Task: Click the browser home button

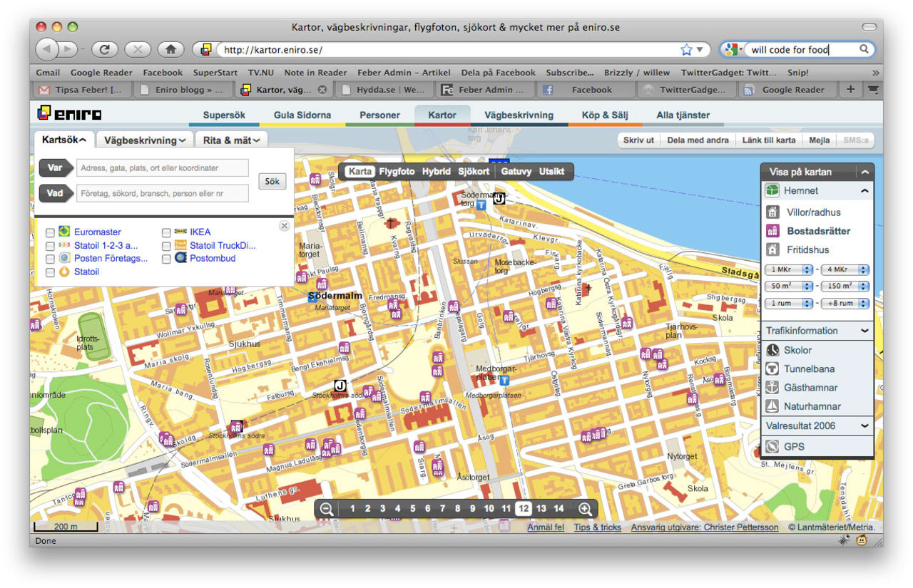Action: coord(170,50)
